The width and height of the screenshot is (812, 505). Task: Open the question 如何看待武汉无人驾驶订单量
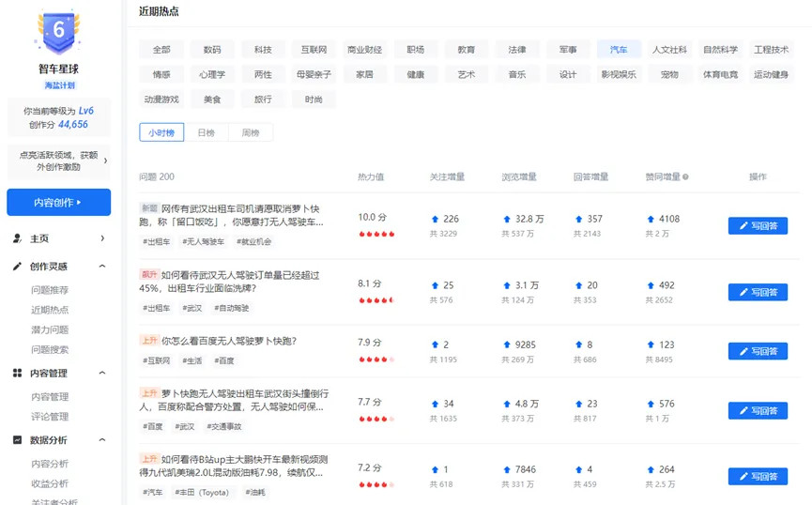click(x=229, y=282)
